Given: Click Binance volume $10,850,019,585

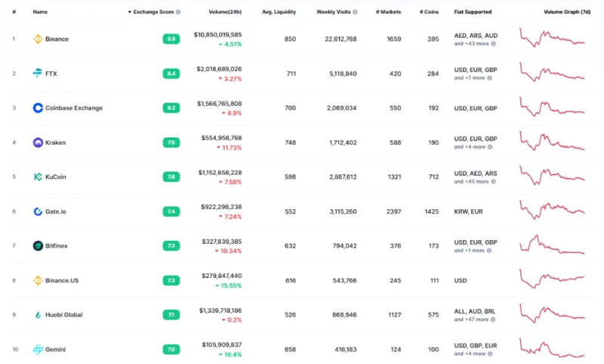Looking at the screenshot, I should pos(217,35).
